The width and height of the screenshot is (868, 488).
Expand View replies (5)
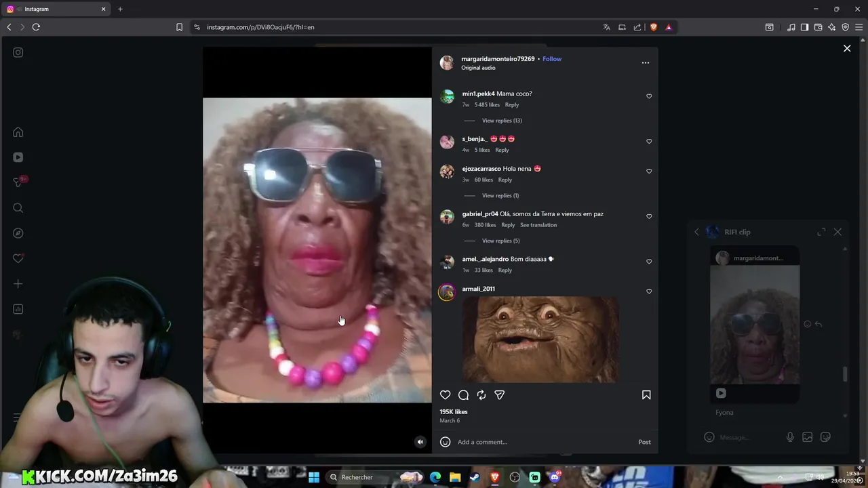click(501, 241)
